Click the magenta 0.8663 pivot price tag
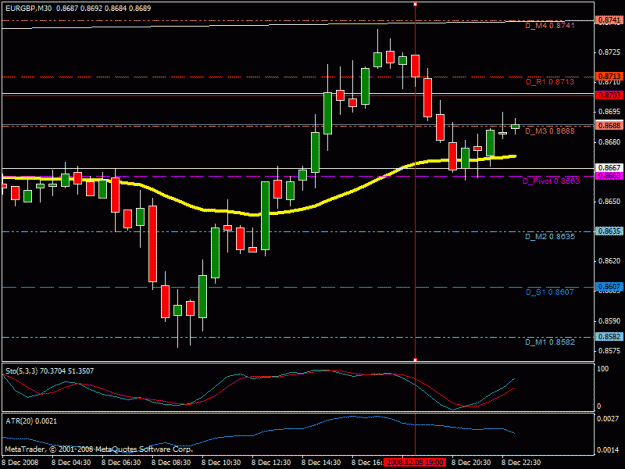 point(609,176)
